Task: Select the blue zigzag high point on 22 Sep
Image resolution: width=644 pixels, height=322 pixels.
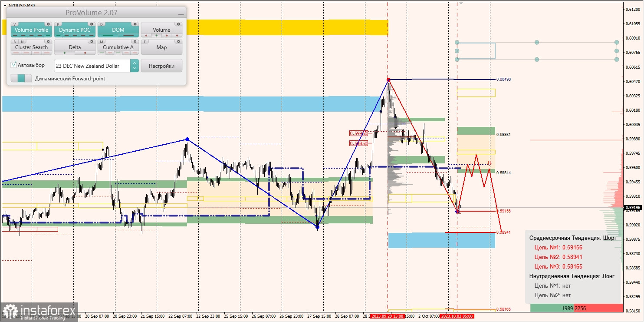Action: (187, 139)
